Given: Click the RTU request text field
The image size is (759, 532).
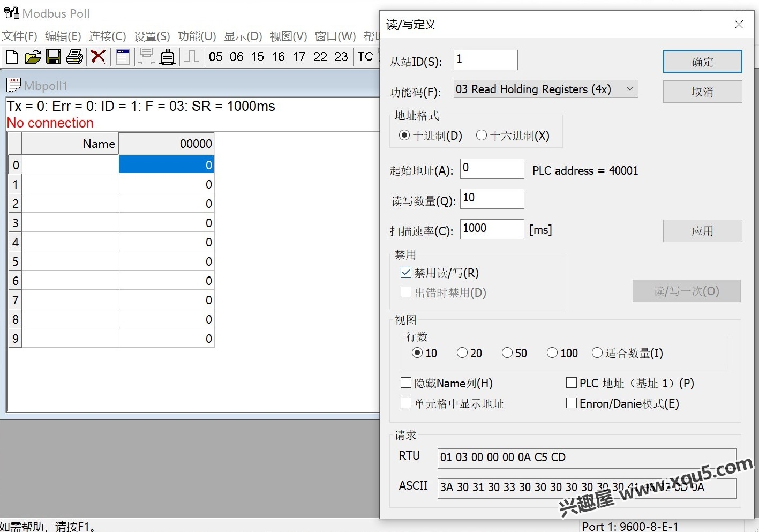Looking at the screenshot, I should pyautogui.click(x=587, y=458).
